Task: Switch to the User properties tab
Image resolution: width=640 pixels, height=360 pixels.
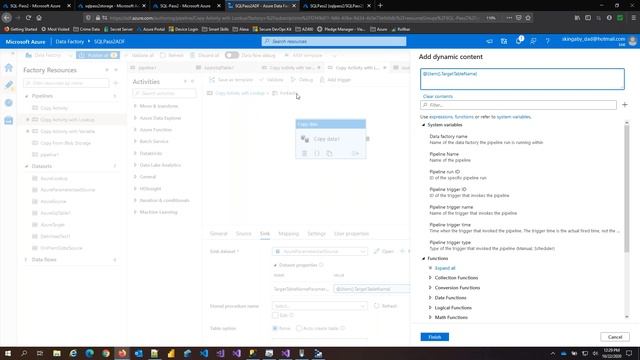Action: point(351,233)
